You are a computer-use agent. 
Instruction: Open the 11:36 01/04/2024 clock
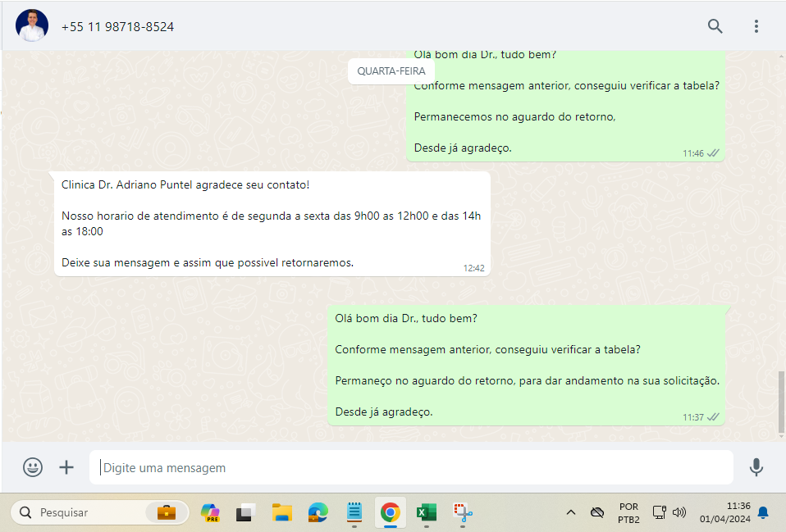(x=724, y=512)
